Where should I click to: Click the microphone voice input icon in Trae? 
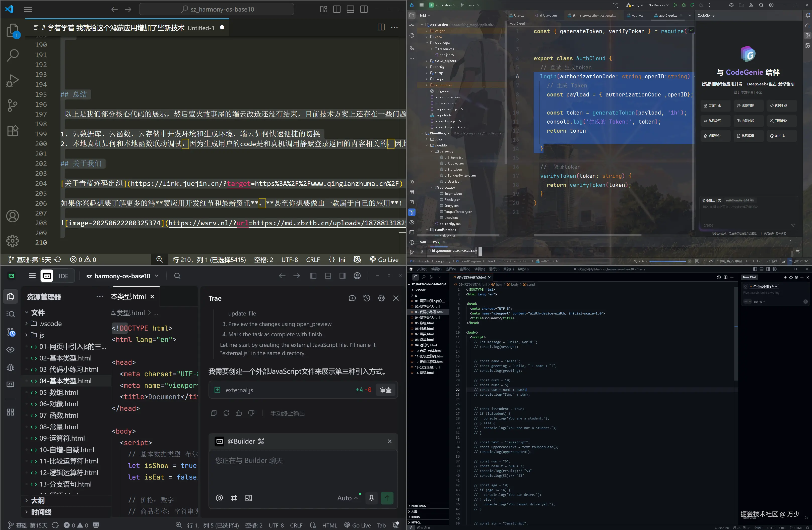tap(372, 498)
